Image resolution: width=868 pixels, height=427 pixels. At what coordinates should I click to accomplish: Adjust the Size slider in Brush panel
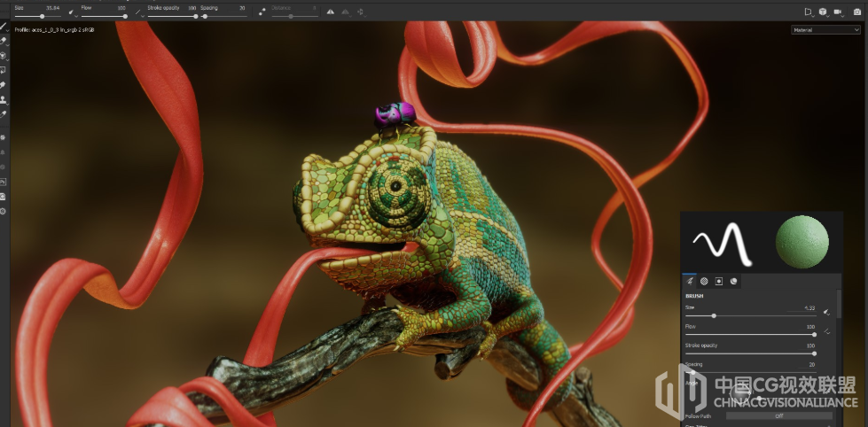click(x=751, y=316)
